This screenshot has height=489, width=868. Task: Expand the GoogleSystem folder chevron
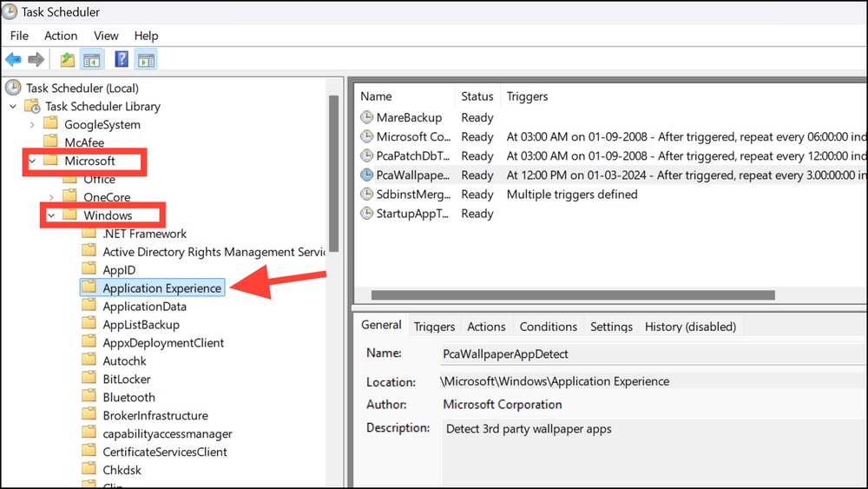32,124
